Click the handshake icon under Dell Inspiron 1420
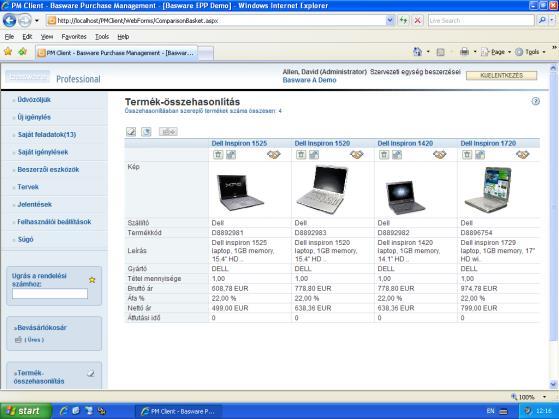The image size is (559, 419). [x=440, y=154]
